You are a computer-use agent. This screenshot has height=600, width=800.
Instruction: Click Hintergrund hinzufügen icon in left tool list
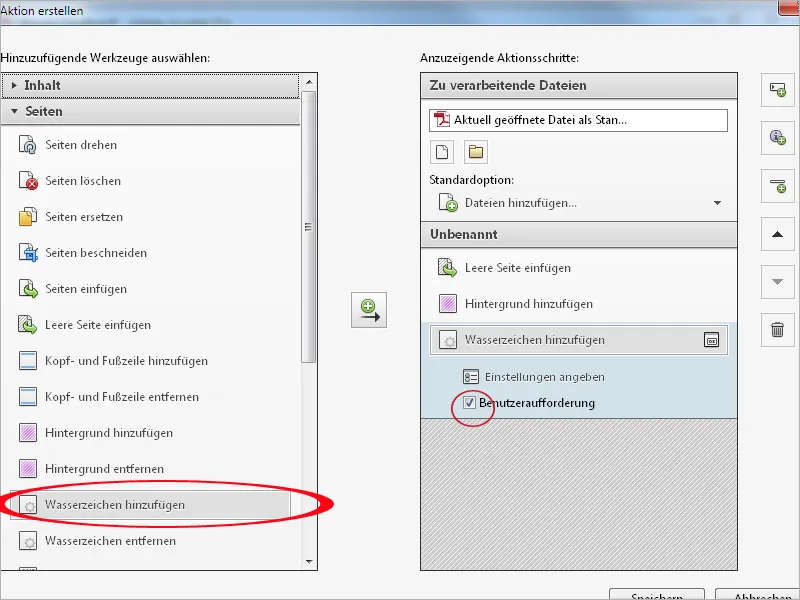click(x=28, y=433)
